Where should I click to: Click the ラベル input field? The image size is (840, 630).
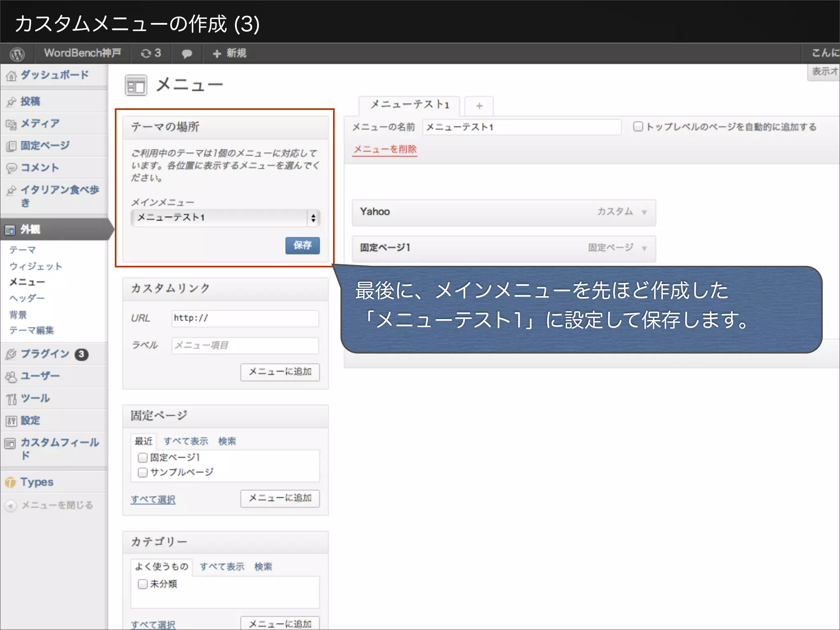(245, 346)
